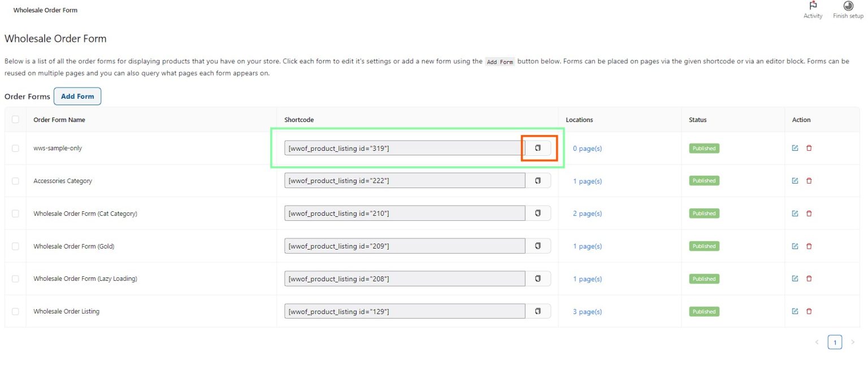Edit the wws-sample-only form
The image size is (868, 383).
pos(795,147)
